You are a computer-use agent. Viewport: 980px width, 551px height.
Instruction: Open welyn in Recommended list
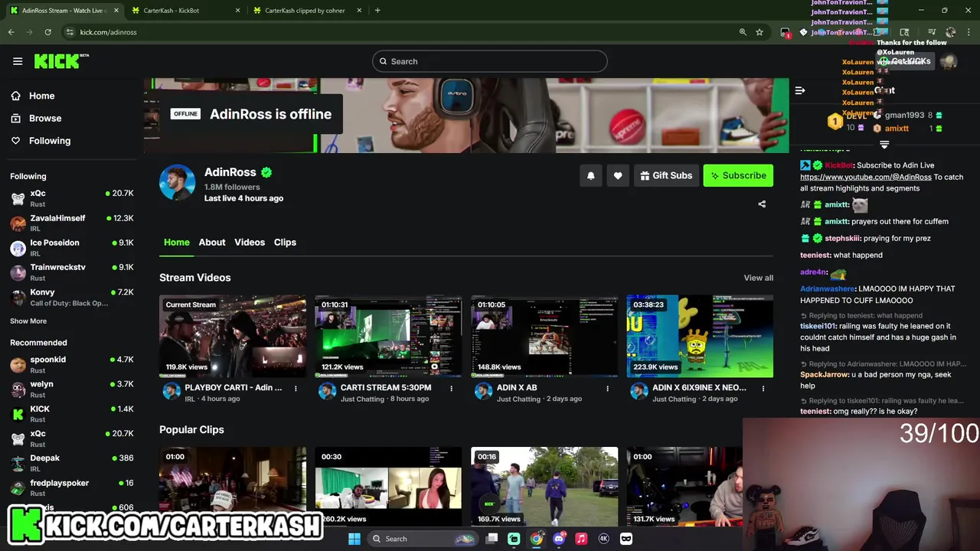click(72, 389)
